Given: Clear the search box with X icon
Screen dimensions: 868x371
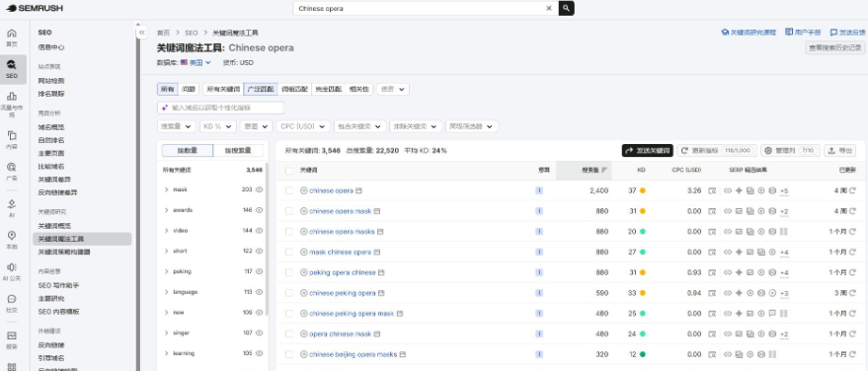Looking at the screenshot, I should tap(549, 8).
